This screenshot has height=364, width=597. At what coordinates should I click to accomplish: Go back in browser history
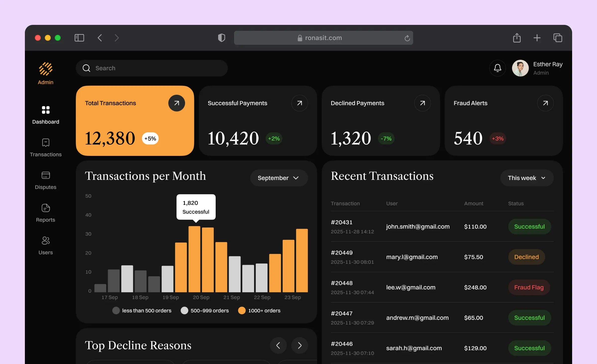click(100, 38)
